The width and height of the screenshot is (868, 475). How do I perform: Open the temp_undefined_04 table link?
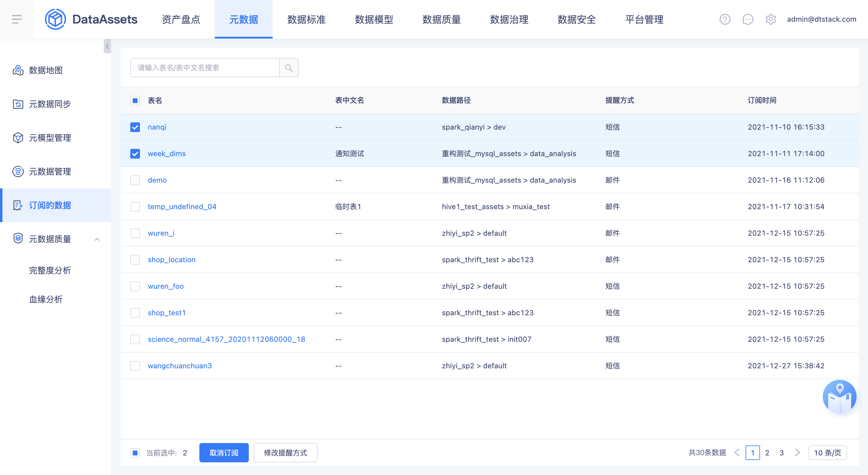182,206
